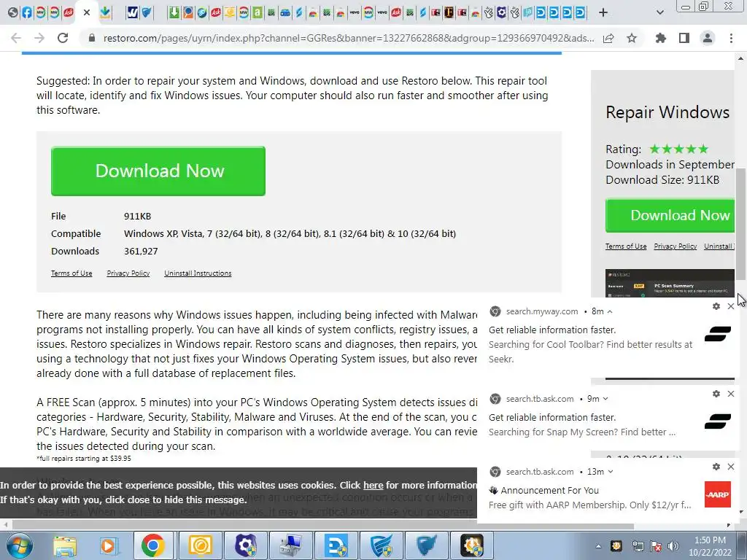This screenshot has height=560, width=747.
Task: Bookmark this page with the star icon
Action: click(x=632, y=38)
